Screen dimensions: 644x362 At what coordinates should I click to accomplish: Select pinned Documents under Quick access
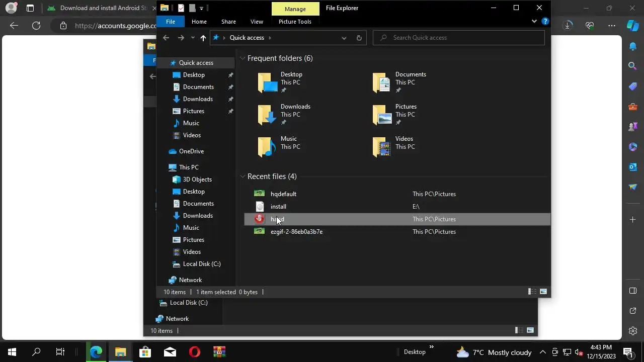198,87
